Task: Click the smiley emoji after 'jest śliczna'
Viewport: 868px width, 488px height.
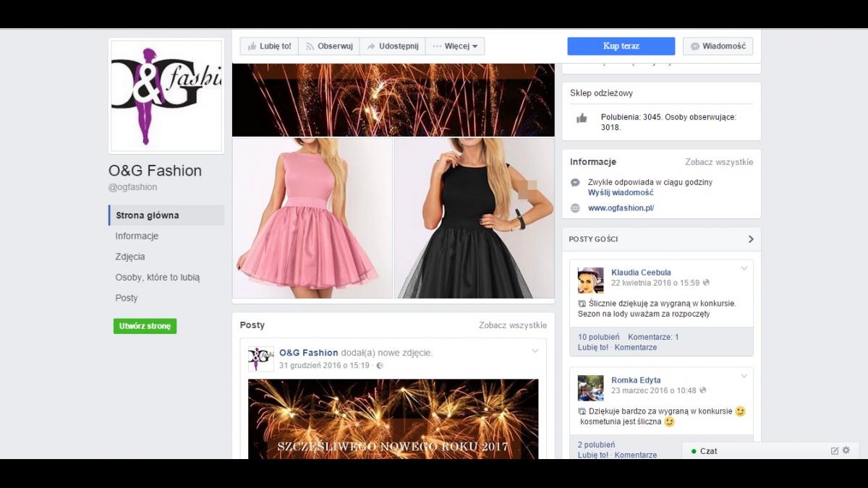Action: coord(669,421)
